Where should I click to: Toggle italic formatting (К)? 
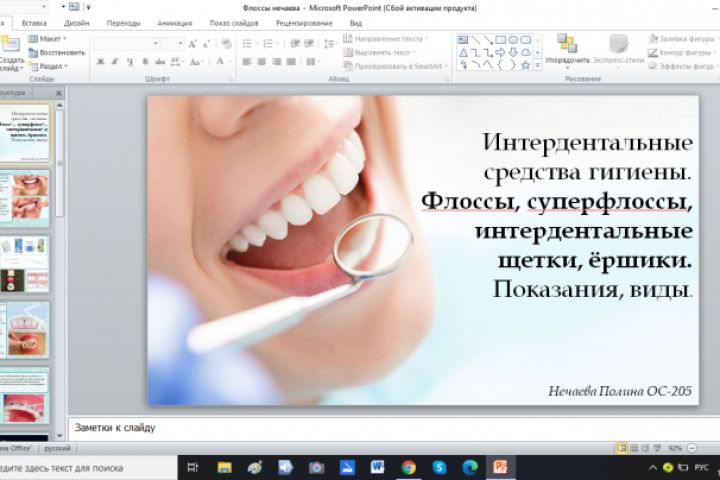[x=115, y=62]
